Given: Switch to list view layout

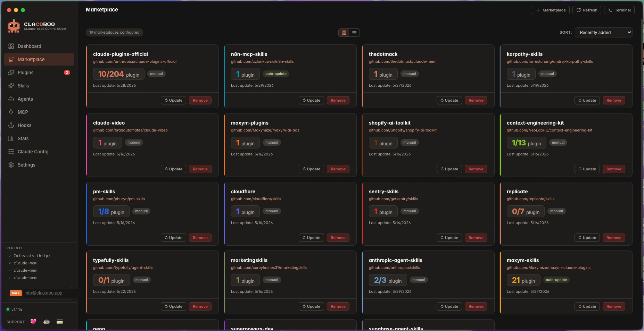Looking at the screenshot, I should pos(354,33).
